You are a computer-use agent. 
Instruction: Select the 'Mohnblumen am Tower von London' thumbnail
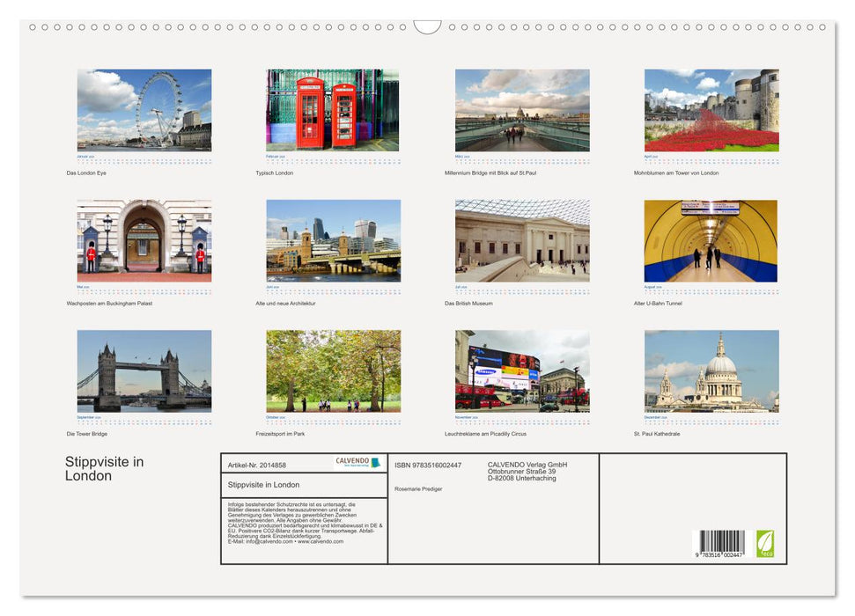[710, 109]
